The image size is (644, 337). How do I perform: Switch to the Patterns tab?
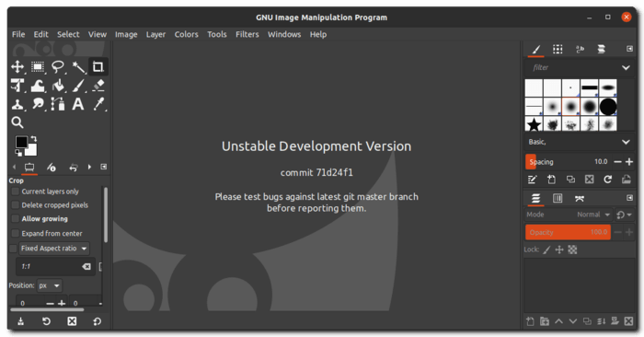(558, 50)
